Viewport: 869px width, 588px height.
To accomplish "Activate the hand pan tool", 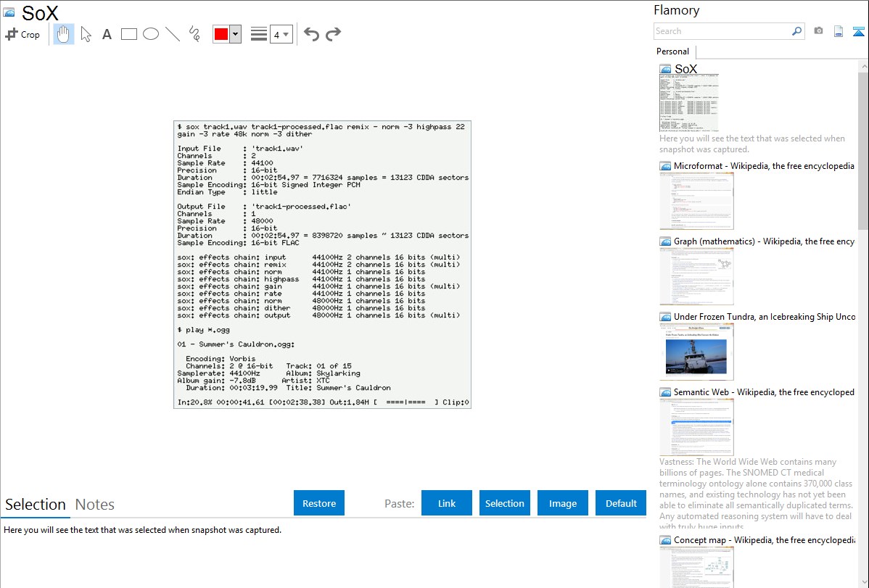I will tap(64, 34).
